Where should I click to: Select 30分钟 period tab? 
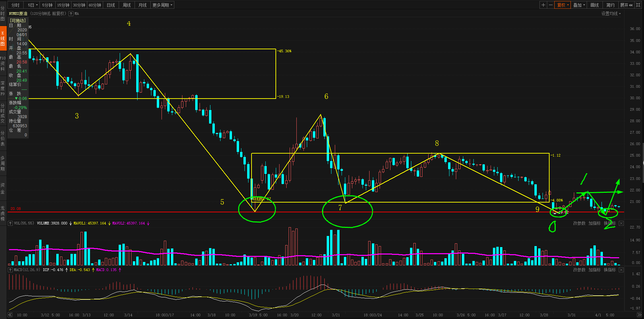pos(79,5)
